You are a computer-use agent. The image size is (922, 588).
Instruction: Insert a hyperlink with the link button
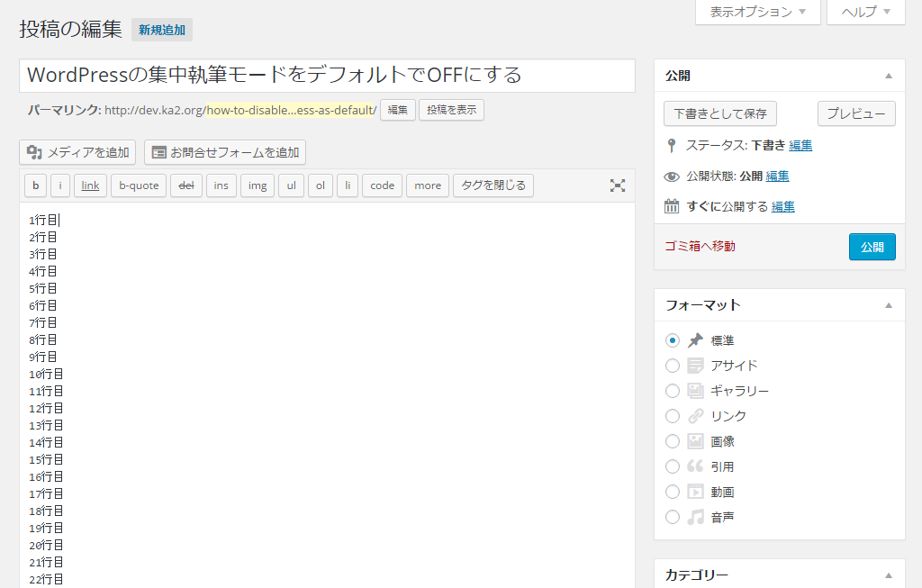(90, 185)
